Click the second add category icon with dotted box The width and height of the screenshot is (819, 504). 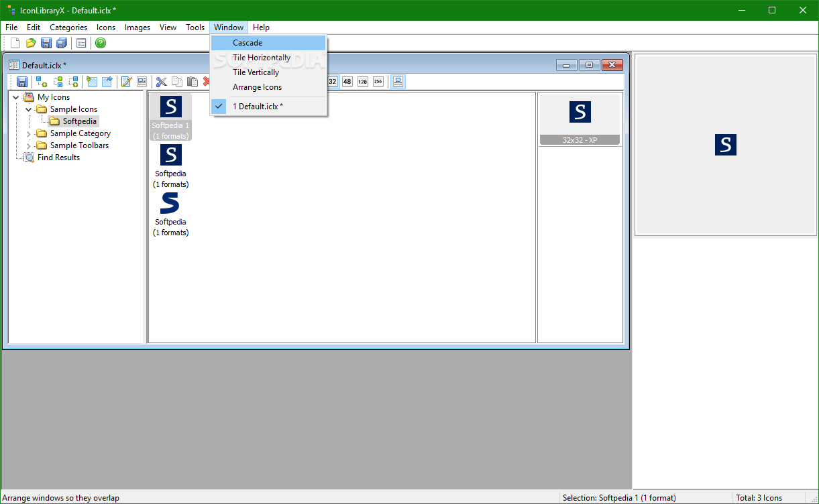coord(58,82)
